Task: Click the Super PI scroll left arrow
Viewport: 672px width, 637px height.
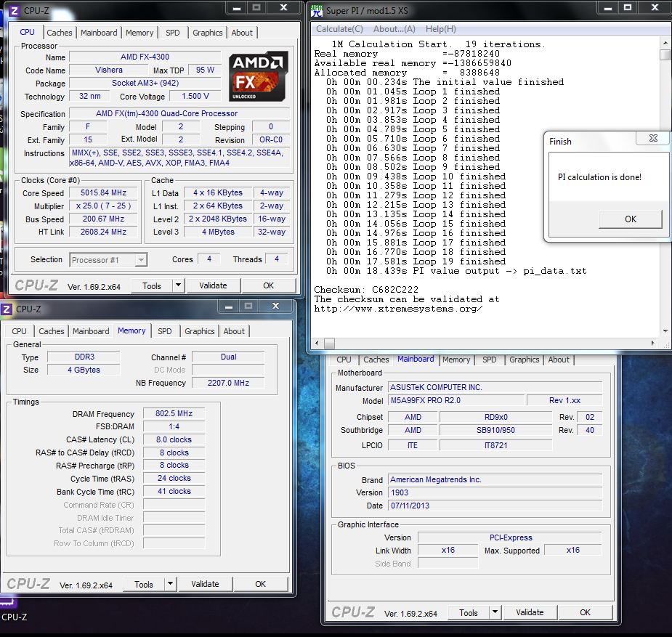Action: click(317, 343)
